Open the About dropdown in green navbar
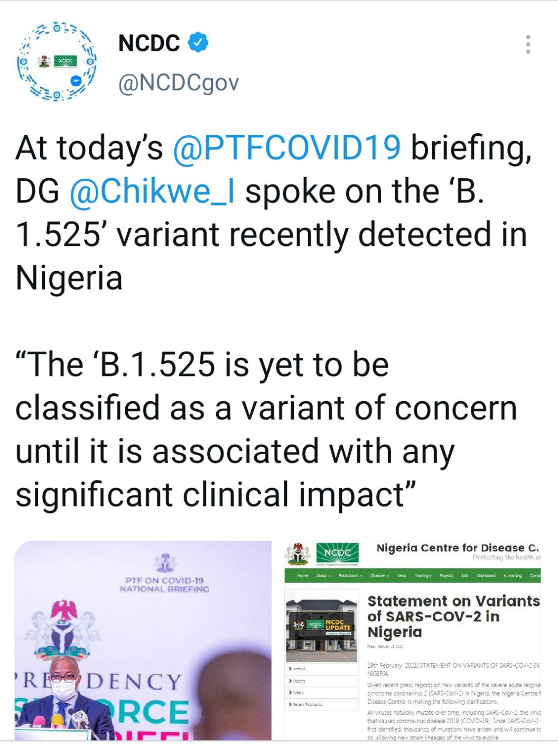558x756 pixels. click(323, 575)
